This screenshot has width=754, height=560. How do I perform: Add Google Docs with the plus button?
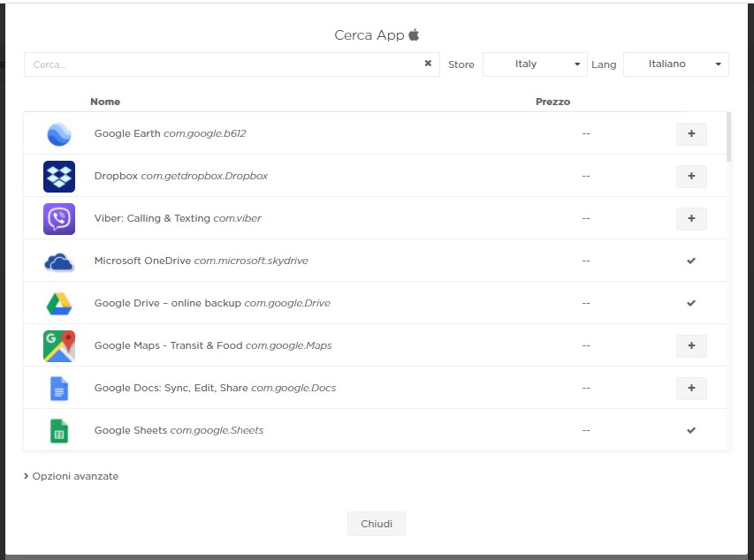(x=691, y=388)
